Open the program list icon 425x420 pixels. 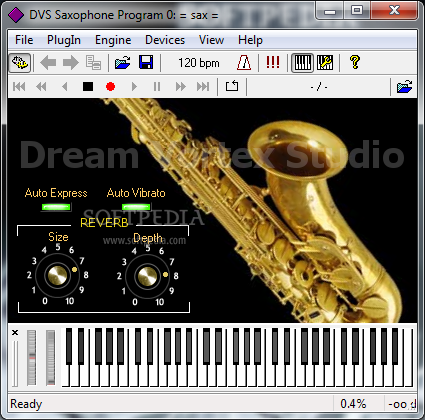[x=93, y=63]
